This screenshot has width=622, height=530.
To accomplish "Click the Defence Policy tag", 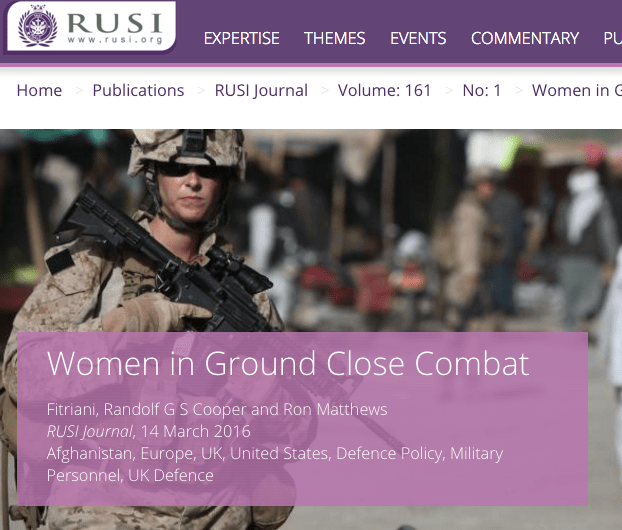I will click(389, 453).
